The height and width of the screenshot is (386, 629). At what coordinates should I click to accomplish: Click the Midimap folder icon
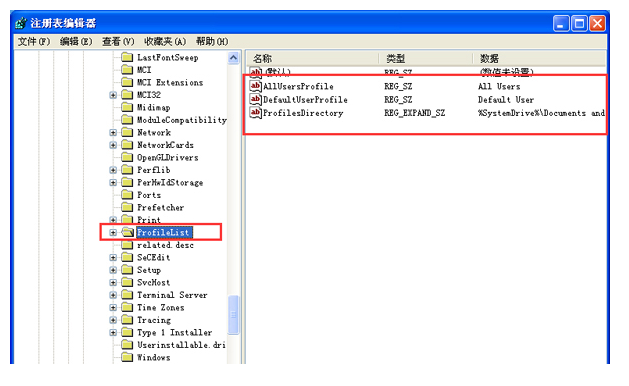pos(127,107)
